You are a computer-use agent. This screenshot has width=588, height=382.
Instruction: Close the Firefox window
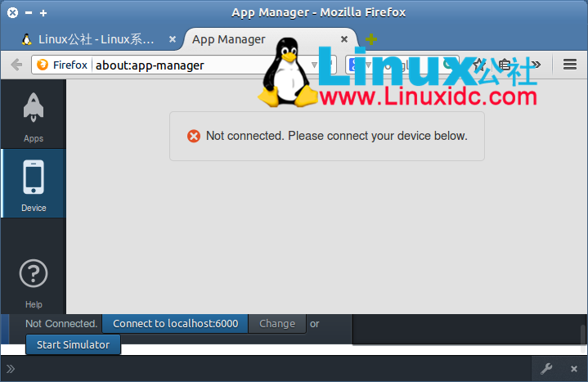point(13,13)
